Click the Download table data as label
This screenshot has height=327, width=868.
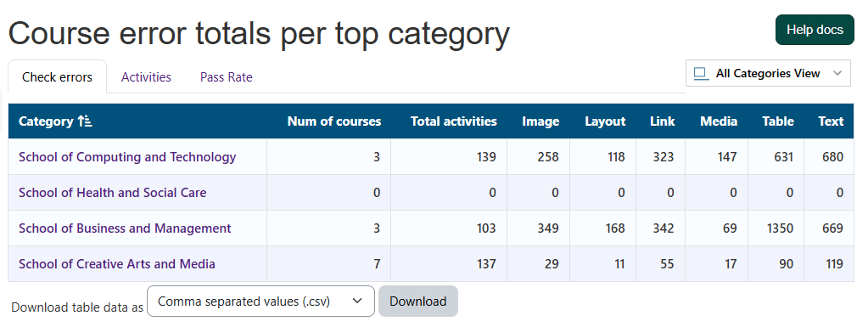coord(77,307)
